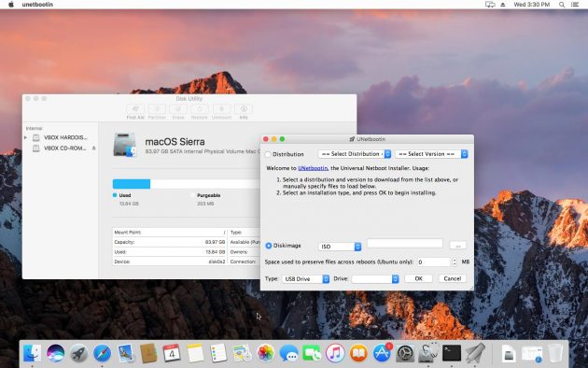Open System Preferences from the dock
Viewport: 588px width, 368px height.
pyautogui.click(x=405, y=353)
